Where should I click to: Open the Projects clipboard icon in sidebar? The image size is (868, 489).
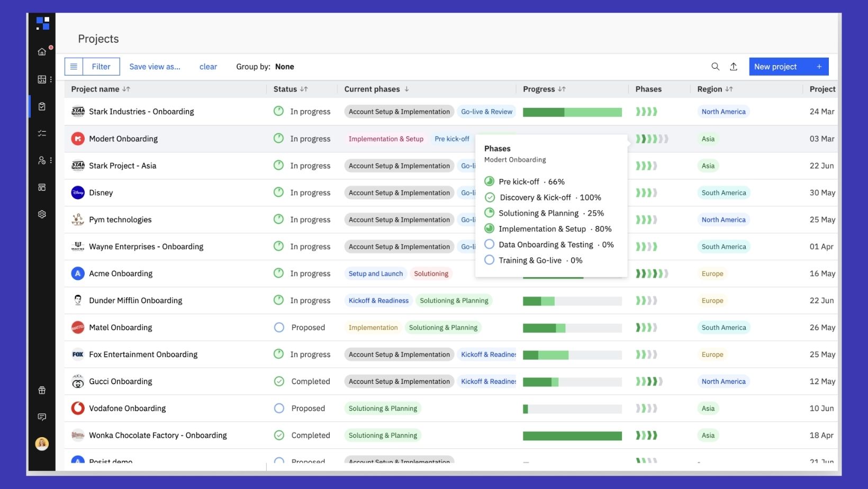pyautogui.click(x=42, y=106)
